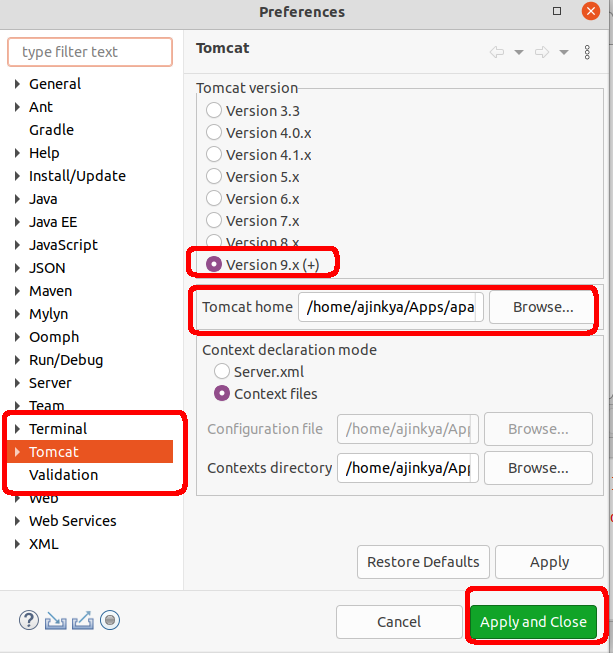Click the import preferences icon
Image resolution: width=613 pixels, height=653 pixels.
56,621
